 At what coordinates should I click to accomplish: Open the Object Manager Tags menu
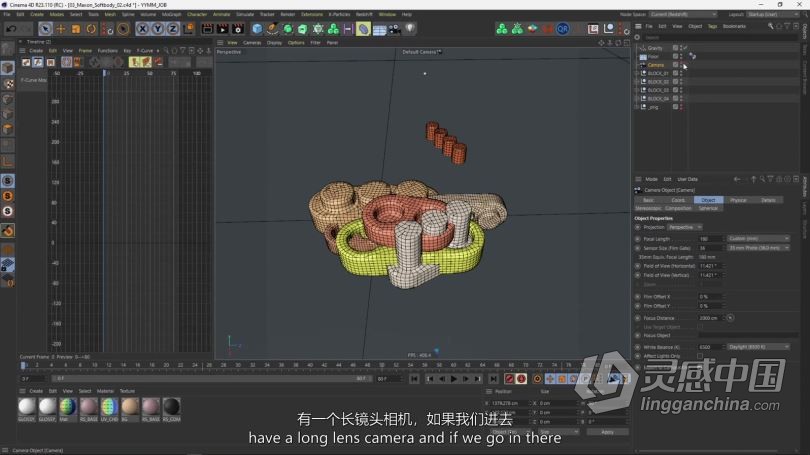[712, 26]
